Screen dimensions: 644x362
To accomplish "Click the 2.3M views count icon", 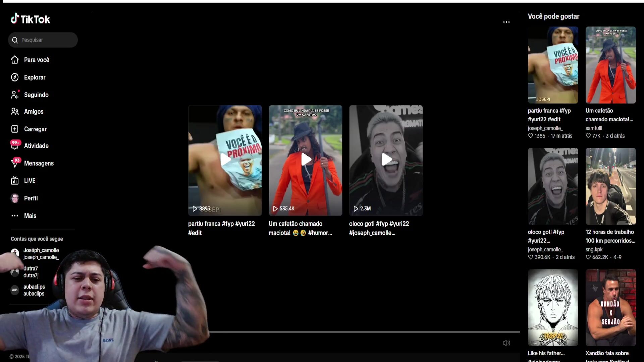I will tap(356, 209).
